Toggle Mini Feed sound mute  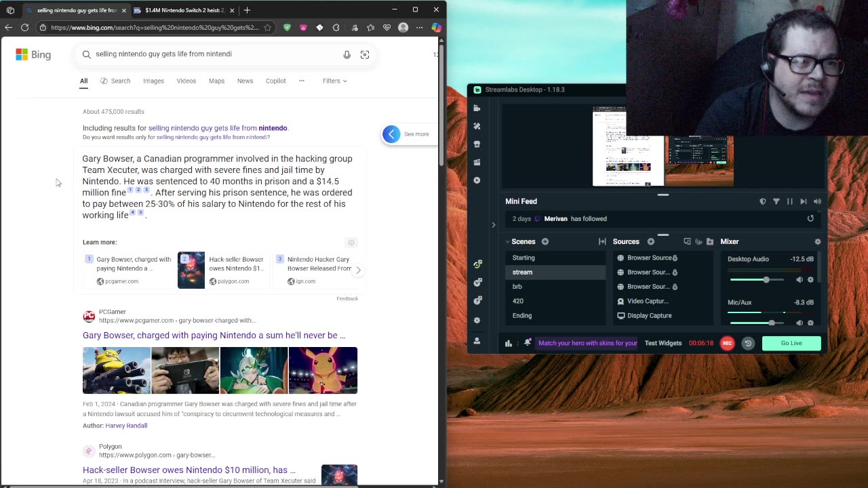tap(817, 201)
